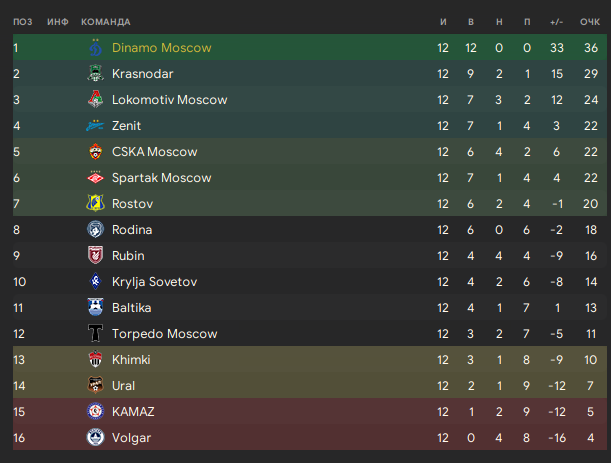Click the Zenit logo icon
This screenshot has height=463, width=611.
pyautogui.click(x=95, y=125)
